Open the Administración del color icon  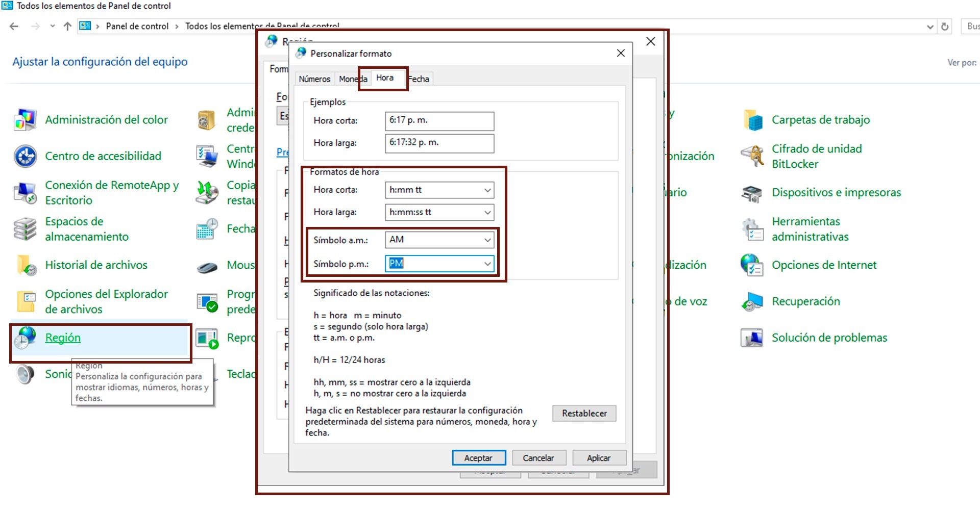tap(26, 120)
